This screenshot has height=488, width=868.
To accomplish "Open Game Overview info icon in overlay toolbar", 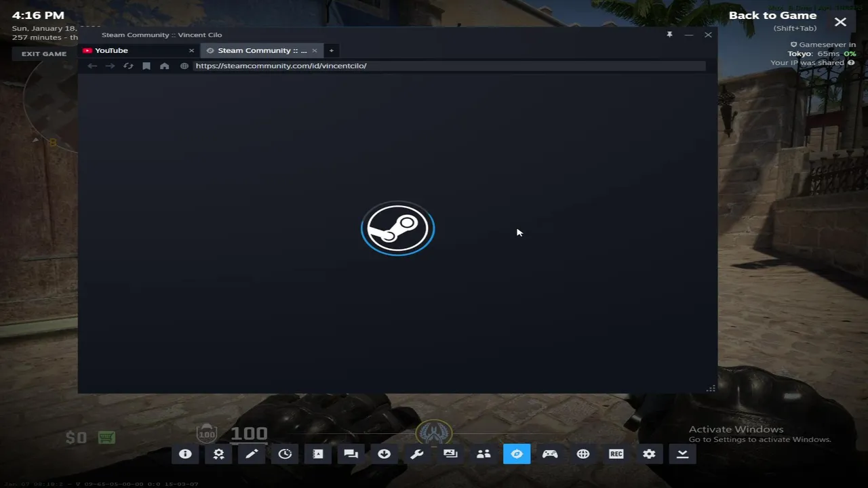I will (185, 454).
